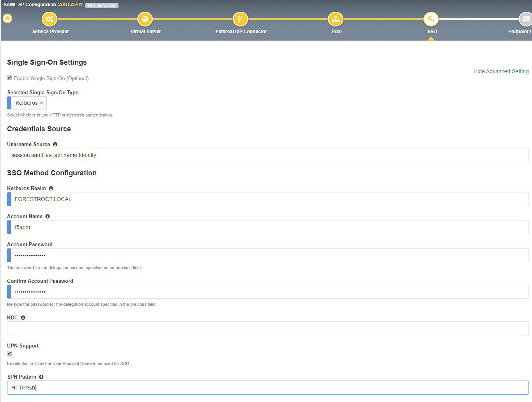
Task: Click the SSO key step icon
Action: pos(431,19)
